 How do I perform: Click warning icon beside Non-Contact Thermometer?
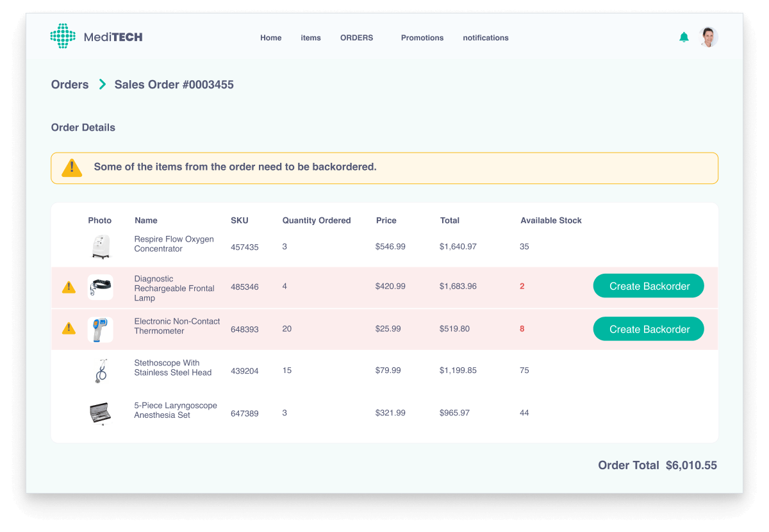coord(69,329)
